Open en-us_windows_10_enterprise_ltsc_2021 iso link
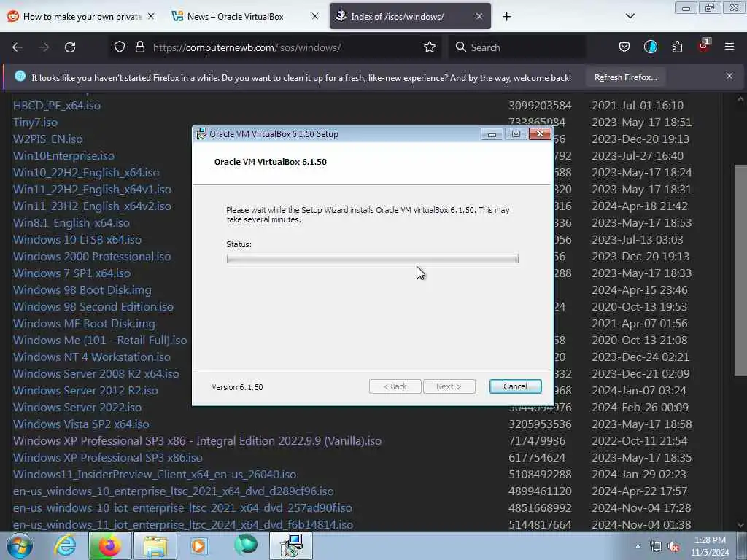747x560 pixels. point(173,491)
